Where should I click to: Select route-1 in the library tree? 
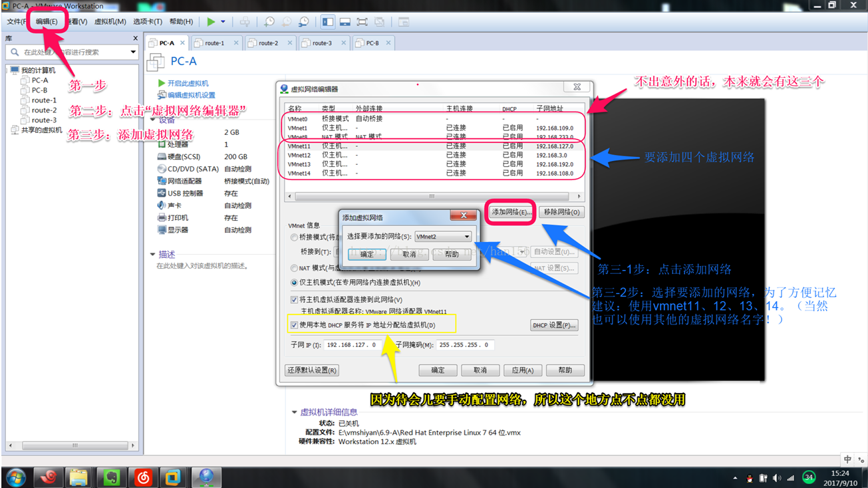(x=44, y=100)
